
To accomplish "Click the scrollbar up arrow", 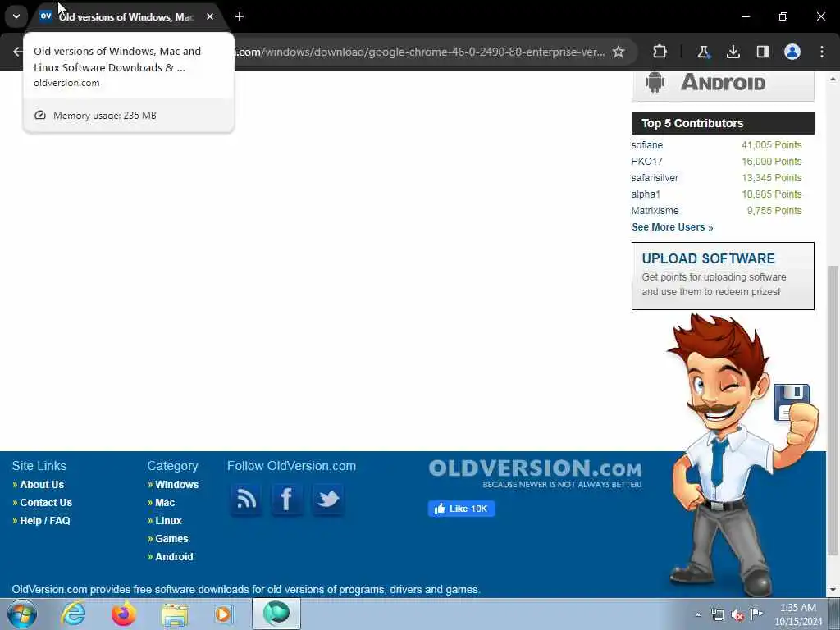I will coord(833,78).
